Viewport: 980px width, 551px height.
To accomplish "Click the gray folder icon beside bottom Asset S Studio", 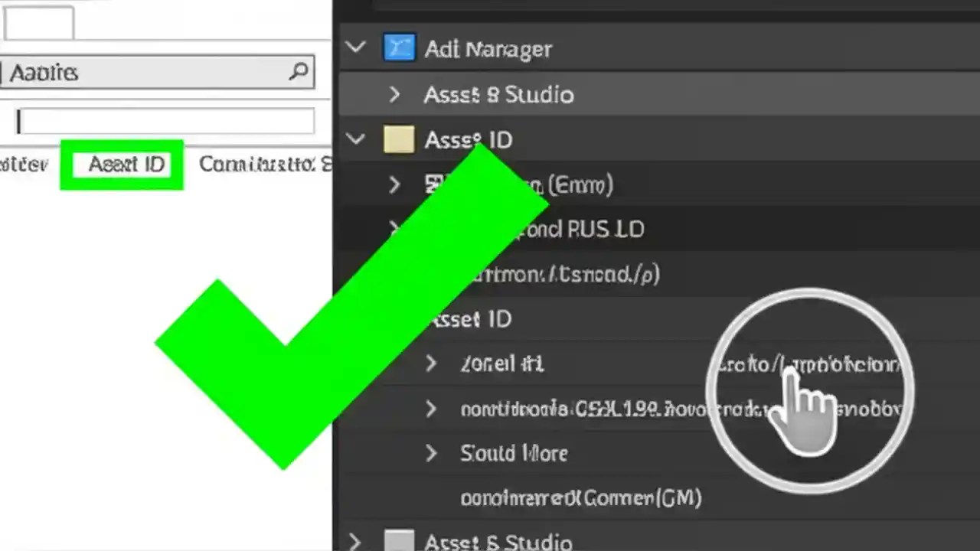I will pos(399,541).
